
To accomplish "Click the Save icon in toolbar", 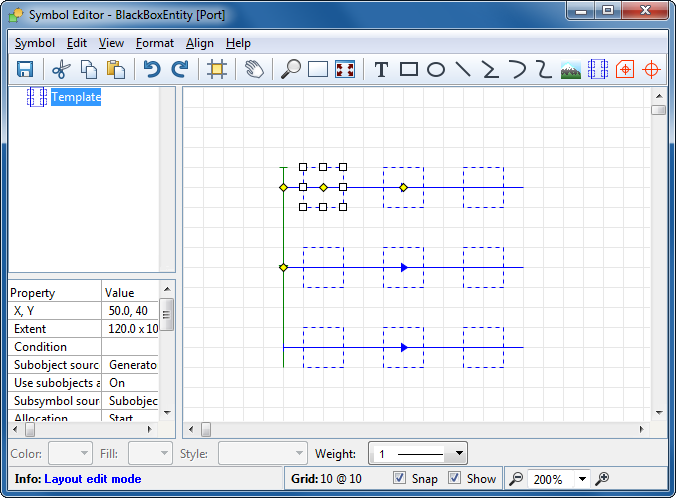I will [25, 69].
